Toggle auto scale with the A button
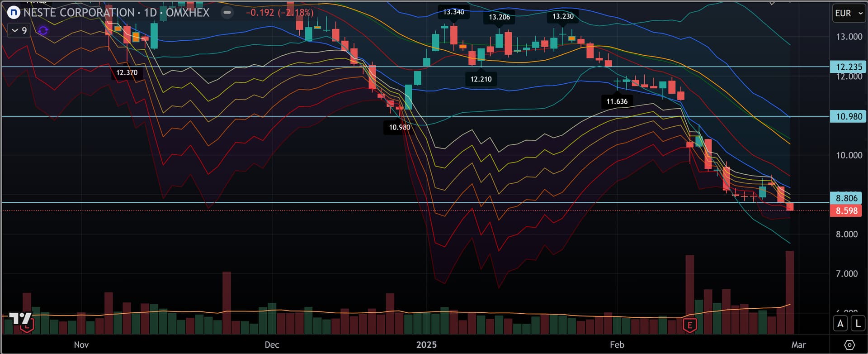868x354 pixels. (840, 324)
